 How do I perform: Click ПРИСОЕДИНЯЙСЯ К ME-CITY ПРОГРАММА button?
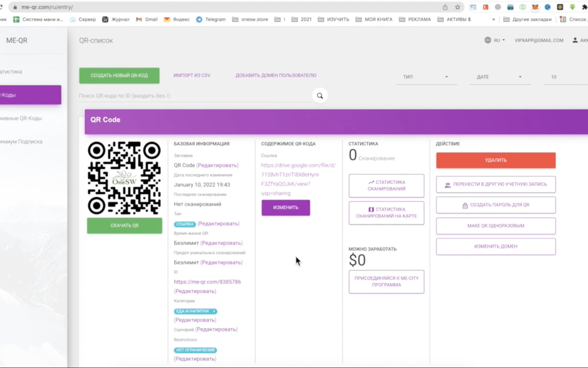click(x=386, y=282)
